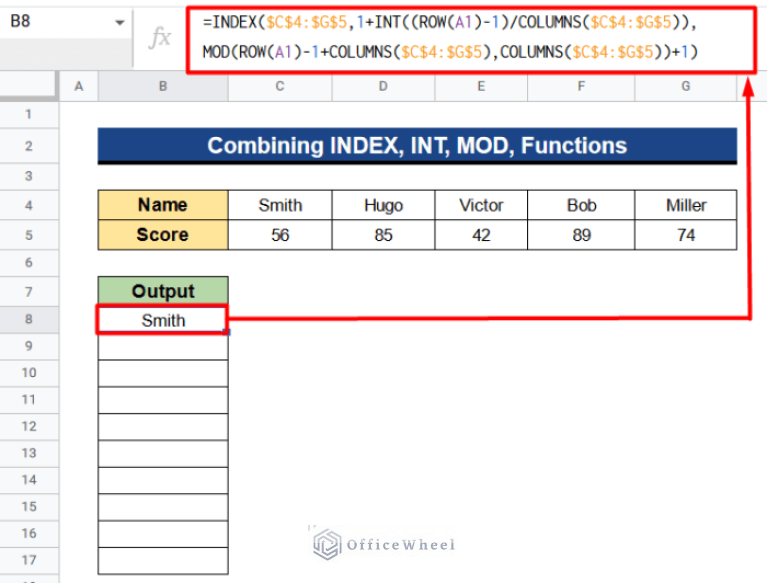Image resolution: width=767 pixels, height=583 pixels.
Task: Select the score cell containing 42
Action: (x=481, y=235)
